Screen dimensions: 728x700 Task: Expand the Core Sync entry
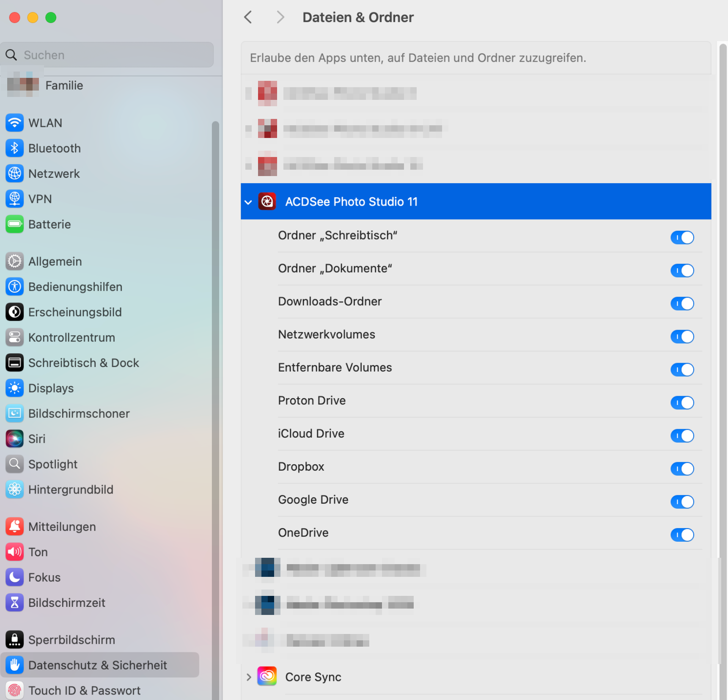coord(249,677)
